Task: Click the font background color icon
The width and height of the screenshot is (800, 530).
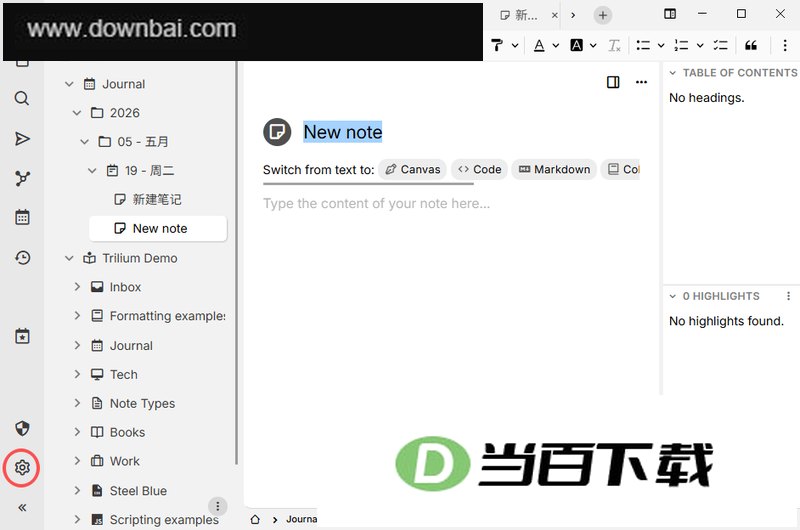Action: pyautogui.click(x=577, y=45)
